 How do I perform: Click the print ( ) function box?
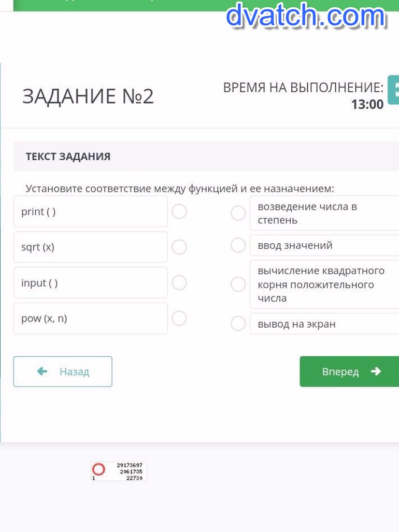click(x=91, y=212)
